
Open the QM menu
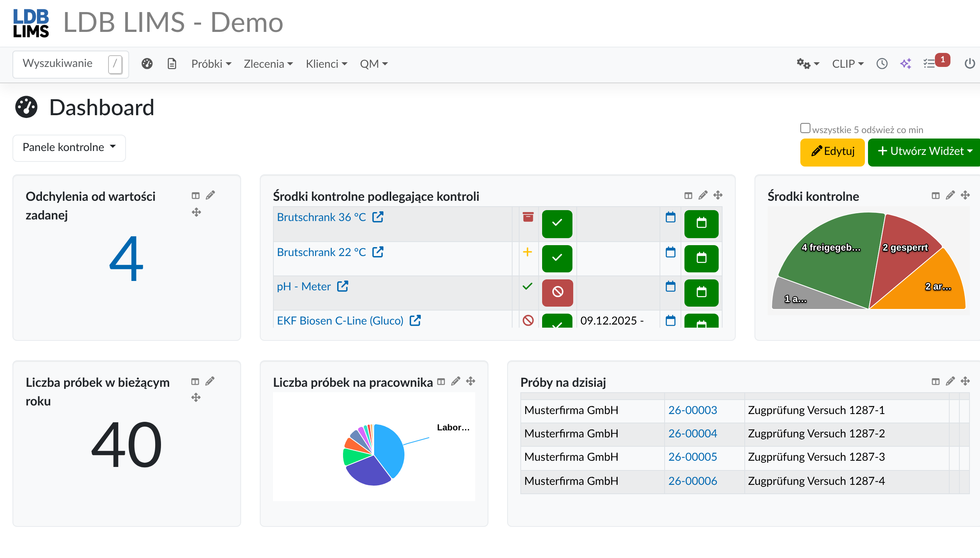[374, 63]
